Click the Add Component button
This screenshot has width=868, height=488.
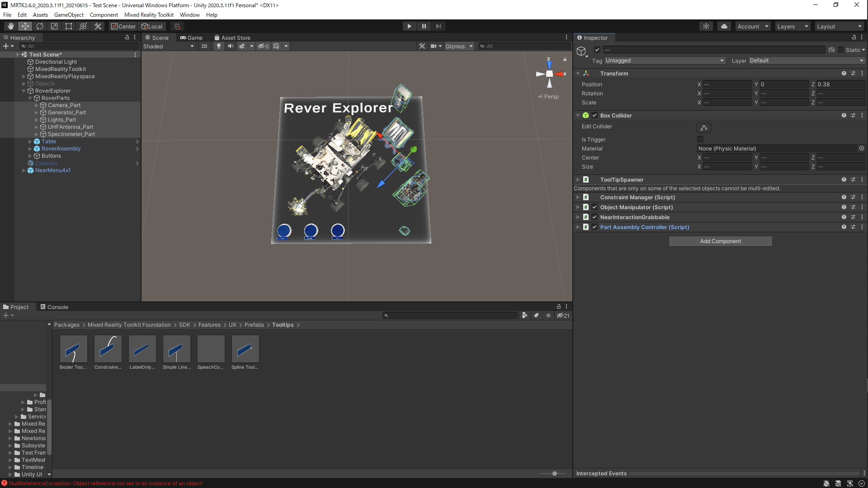tap(720, 241)
